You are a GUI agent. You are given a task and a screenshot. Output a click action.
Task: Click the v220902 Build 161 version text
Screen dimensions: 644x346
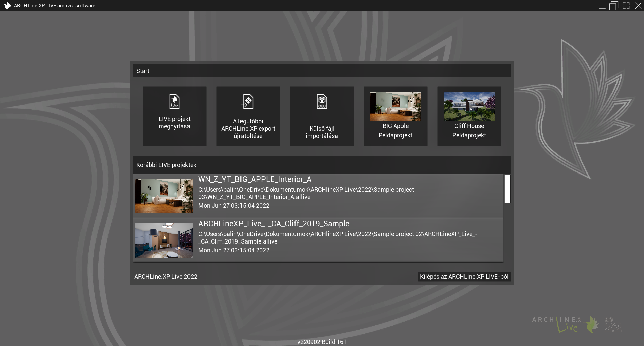322,342
